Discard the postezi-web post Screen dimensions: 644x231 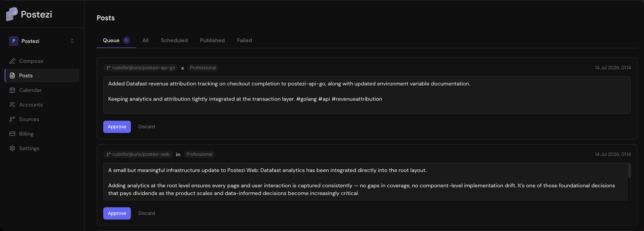click(147, 213)
